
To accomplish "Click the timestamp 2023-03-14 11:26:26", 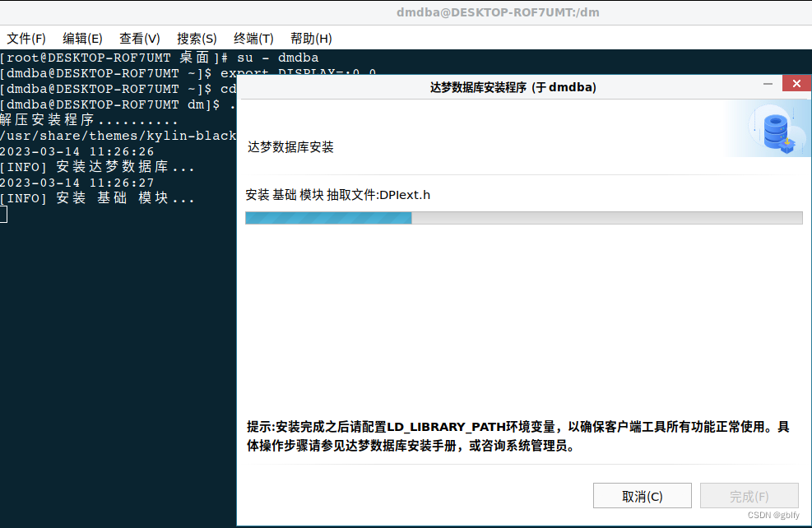I will point(77,151).
